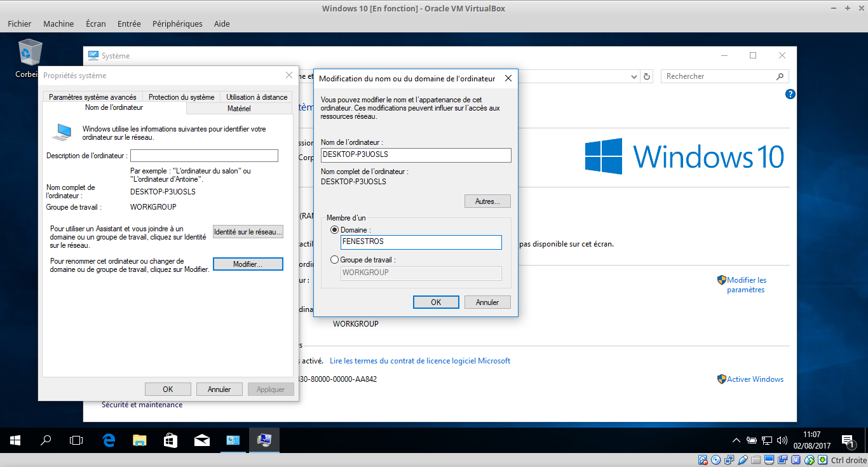Click the battery power tray icon
The image size is (868, 467).
tap(751, 440)
